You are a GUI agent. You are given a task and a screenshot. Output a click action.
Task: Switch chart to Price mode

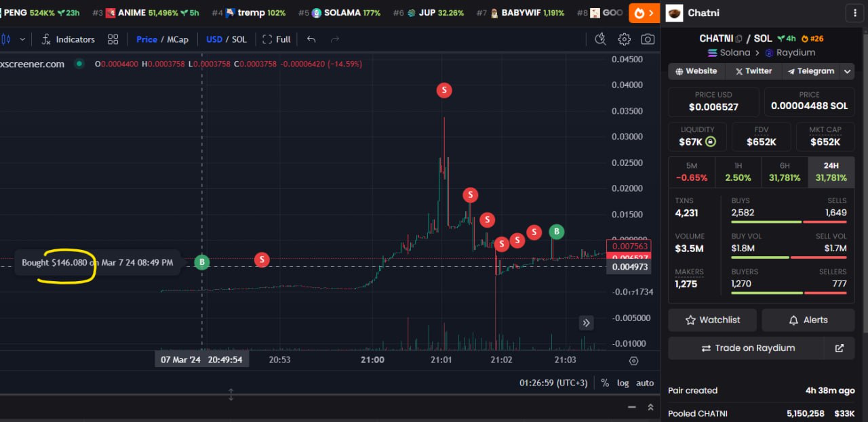146,39
